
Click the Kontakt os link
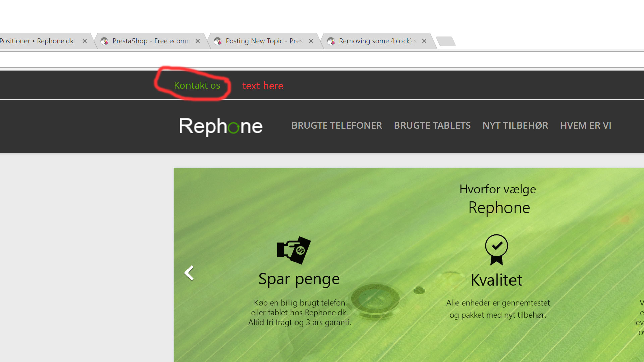(197, 86)
